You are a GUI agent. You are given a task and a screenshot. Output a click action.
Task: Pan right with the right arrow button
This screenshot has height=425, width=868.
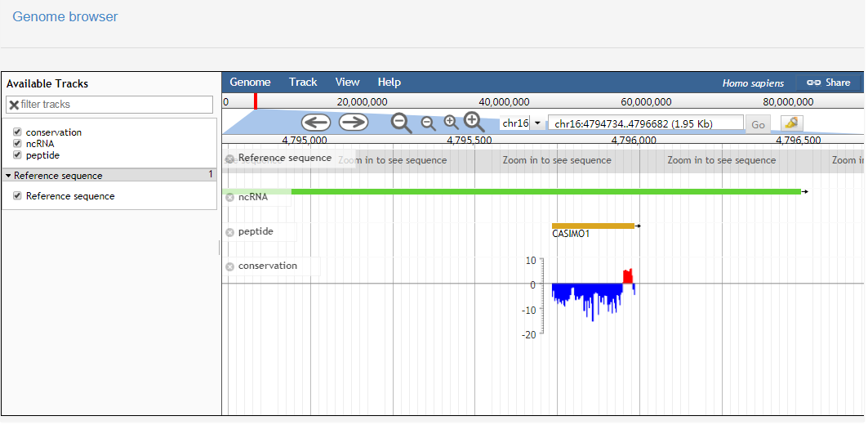pos(353,123)
